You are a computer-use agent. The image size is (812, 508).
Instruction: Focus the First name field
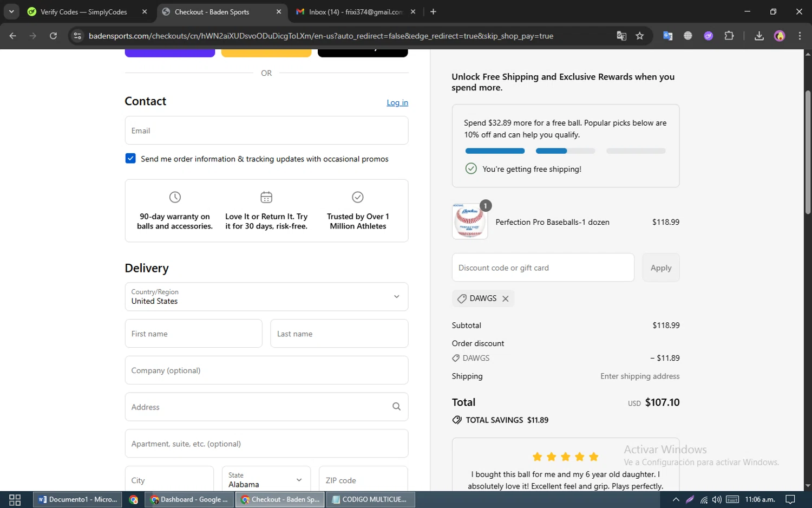click(193, 334)
